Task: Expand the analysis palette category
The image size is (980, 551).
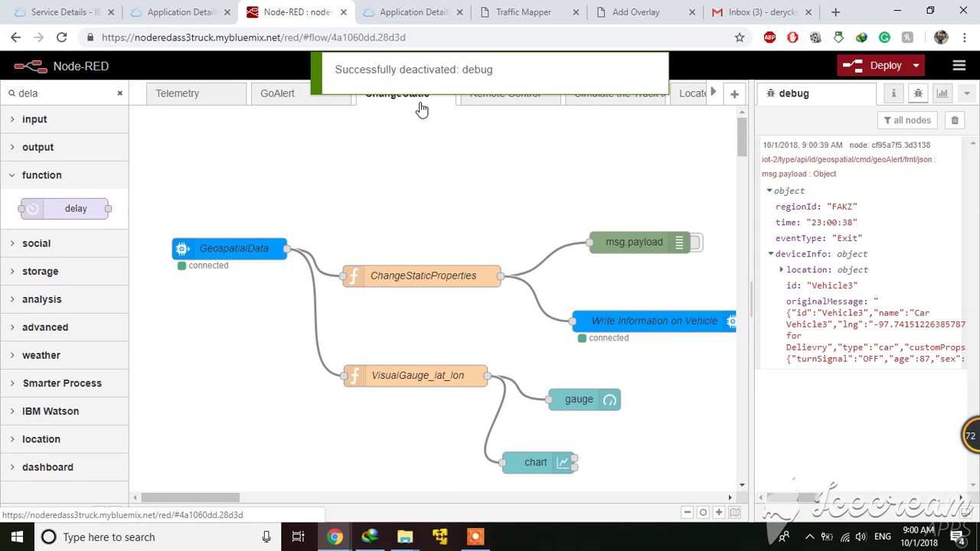Action: click(x=64, y=299)
